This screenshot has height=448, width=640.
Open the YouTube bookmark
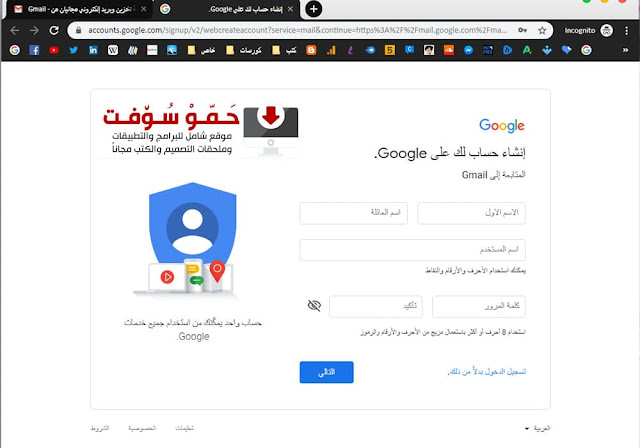54,50
